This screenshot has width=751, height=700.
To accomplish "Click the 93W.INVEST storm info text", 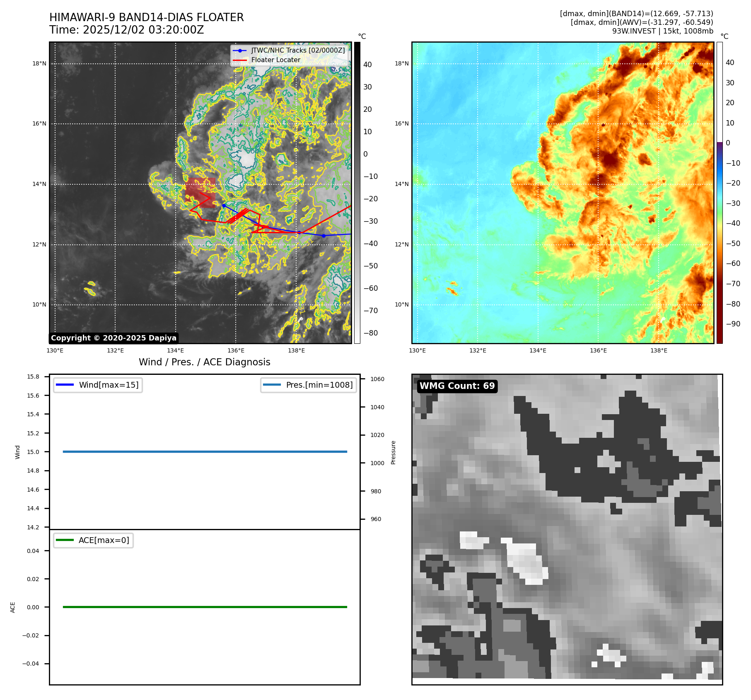I will pos(662,31).
